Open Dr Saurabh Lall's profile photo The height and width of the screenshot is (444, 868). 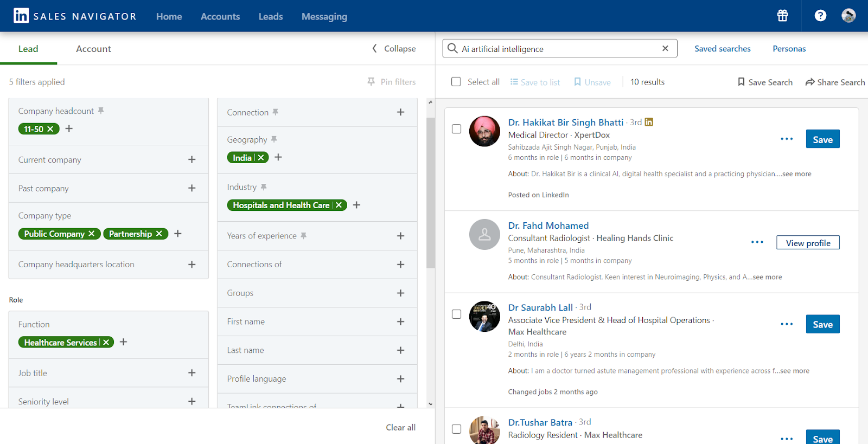[484, 317]
